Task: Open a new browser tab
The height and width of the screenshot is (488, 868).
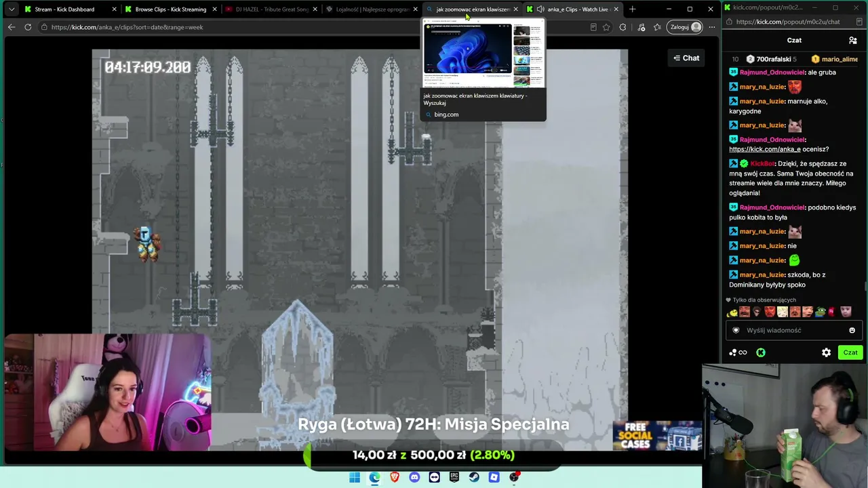Action: (632, 9)
